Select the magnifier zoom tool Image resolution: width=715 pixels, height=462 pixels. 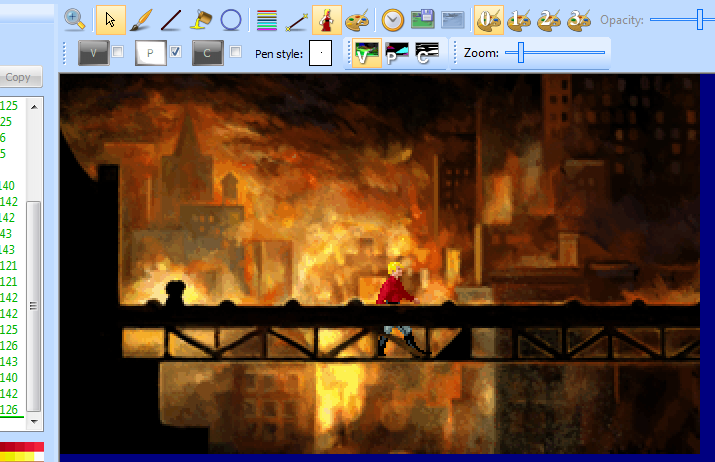(x=75, y=20)
